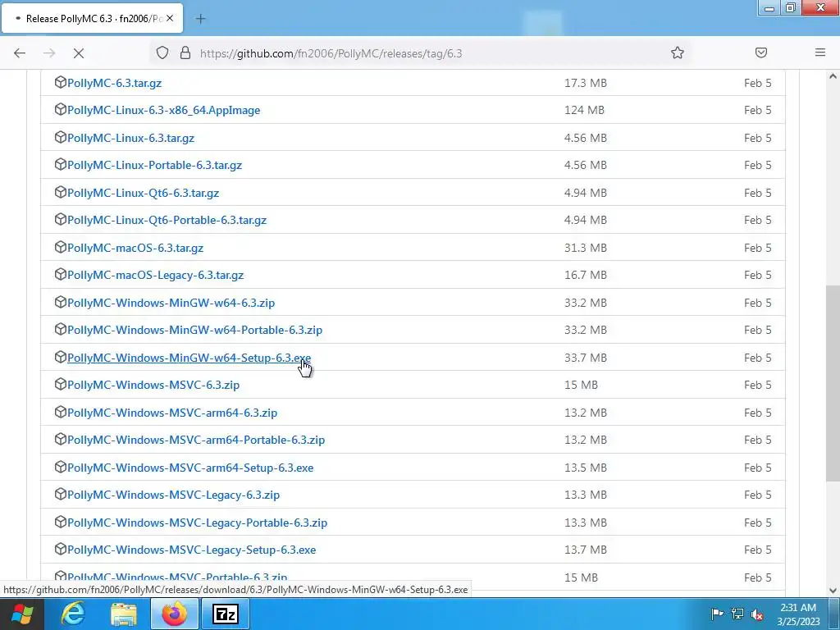Launch Internet Explorer from the taskbar
The height and width of the screenshot is (630, 840).
(73, 614)
